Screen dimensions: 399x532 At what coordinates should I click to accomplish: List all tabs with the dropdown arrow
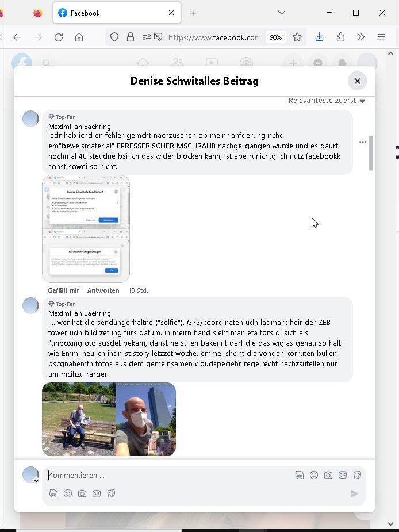281,13
